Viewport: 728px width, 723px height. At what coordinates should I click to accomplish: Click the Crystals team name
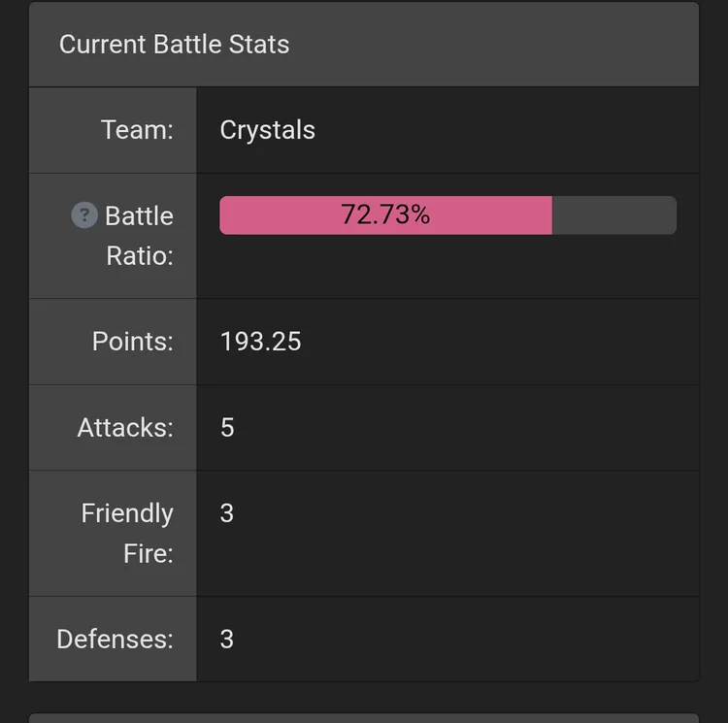pos(268,130)
